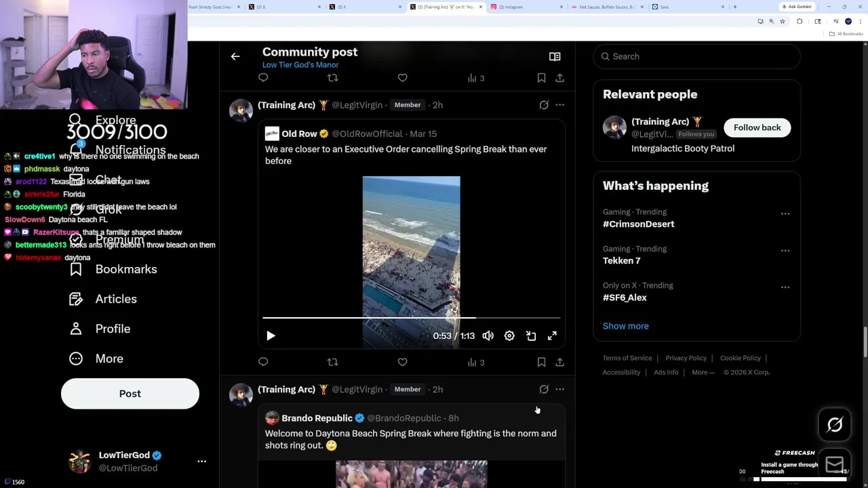This screenshot has width=868, height=488.
Task: Switch to the Sora browser tab
Action: pos(688,7)
